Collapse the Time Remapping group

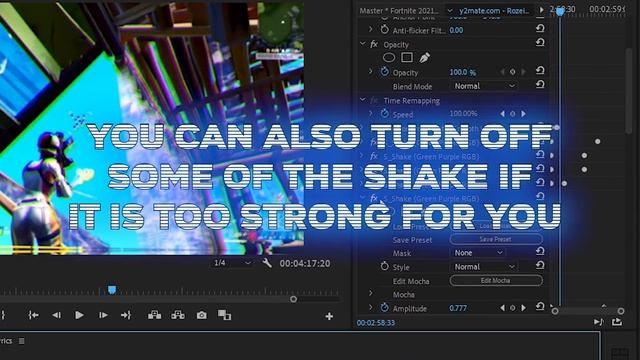pyautogui.click(x=362, y=100)
